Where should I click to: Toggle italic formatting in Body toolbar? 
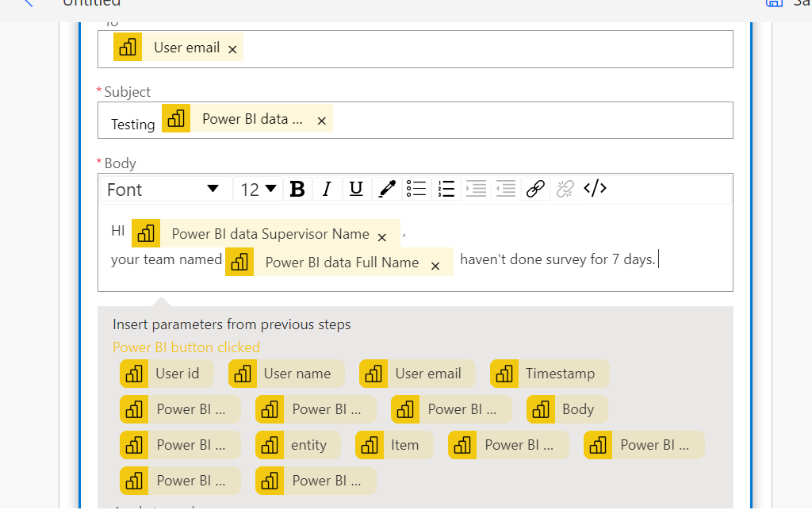[x=327, y=189]
